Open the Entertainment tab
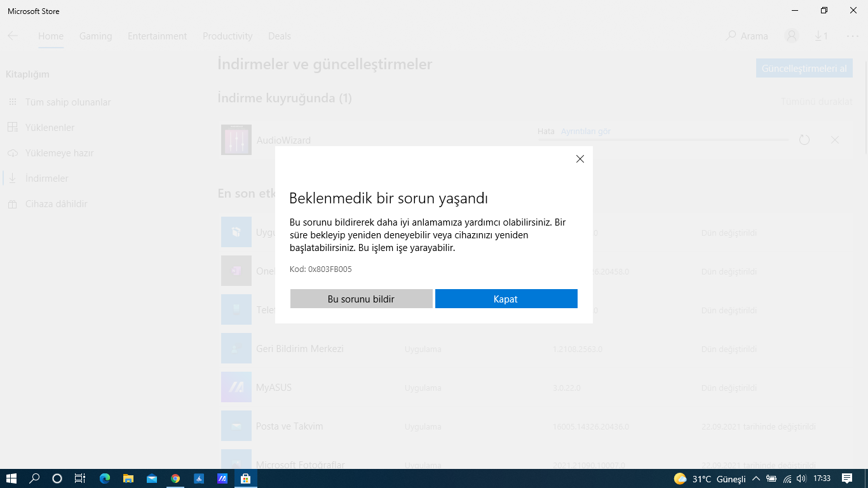The height and width of the screenshot is (488, 868). (158, 36)
